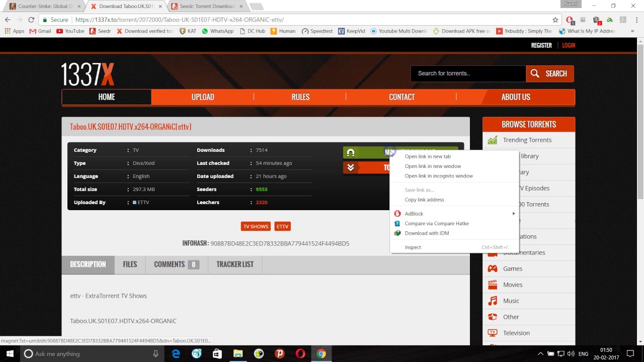Open the Speedtest bookmark
Screen dimensions: 644x362
(x=317, y=31)
